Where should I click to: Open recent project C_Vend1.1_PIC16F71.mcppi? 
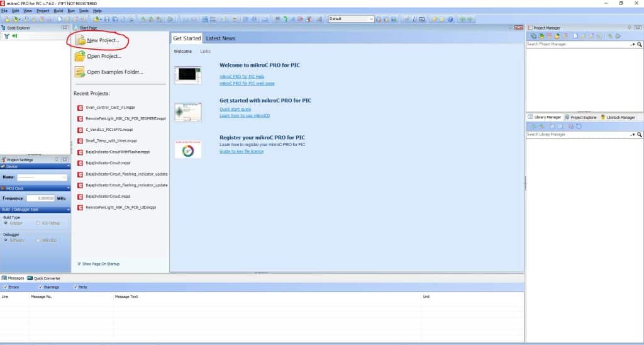pos(109,130)
